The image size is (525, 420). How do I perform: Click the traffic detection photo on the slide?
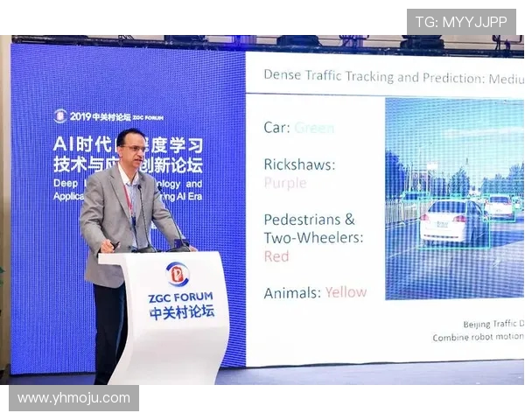(455, 199)
